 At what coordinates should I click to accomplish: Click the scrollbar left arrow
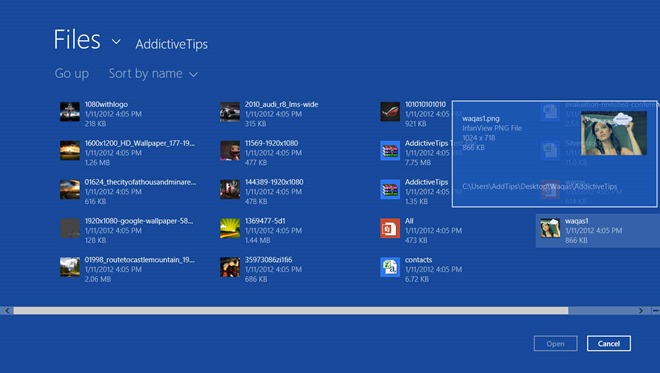[x=7, y=311]
